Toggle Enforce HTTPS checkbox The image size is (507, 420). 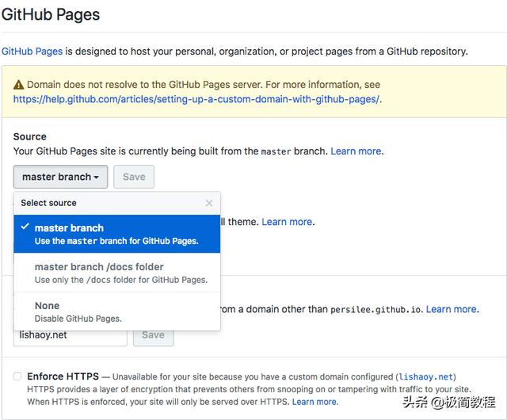(17, 376)
